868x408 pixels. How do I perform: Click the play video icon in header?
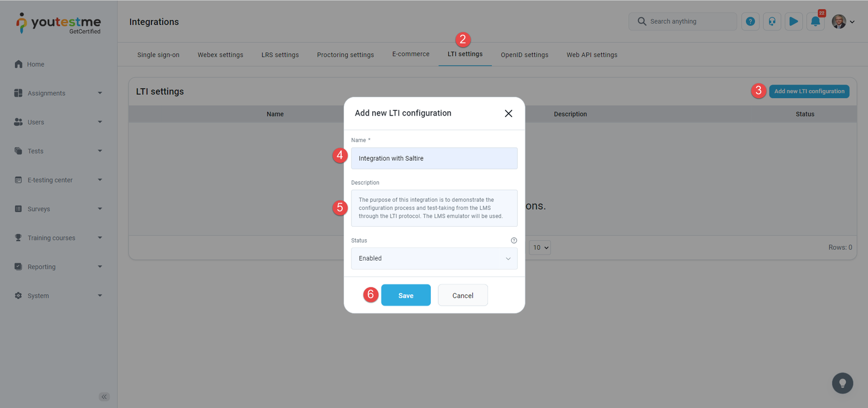(794, 22)
